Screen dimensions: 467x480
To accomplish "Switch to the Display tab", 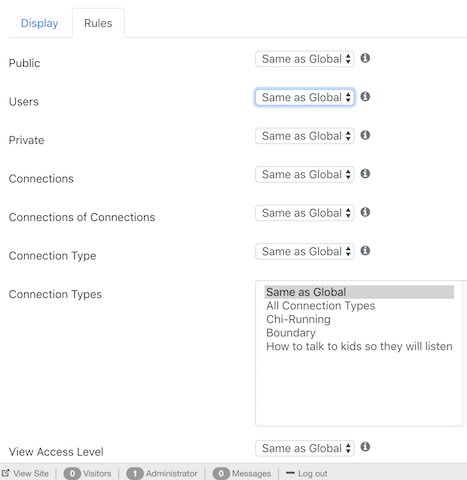I will pyautogui.click(x=39, y=23).
